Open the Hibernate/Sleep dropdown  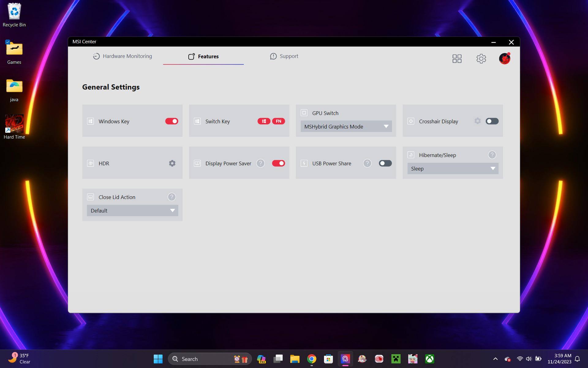[x=453, y=169]
